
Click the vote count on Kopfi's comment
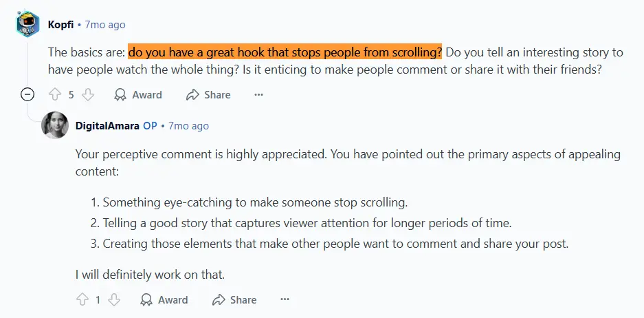click(71, 94)
